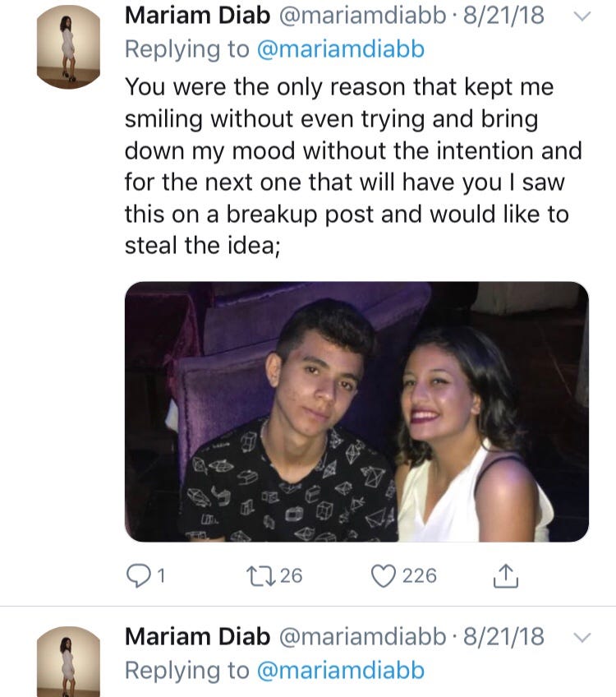Image resolution: width=616 pixels, height=697 pixels.
Task: Tap the 8/21/18 date on the top tweet
Action: 503,16
